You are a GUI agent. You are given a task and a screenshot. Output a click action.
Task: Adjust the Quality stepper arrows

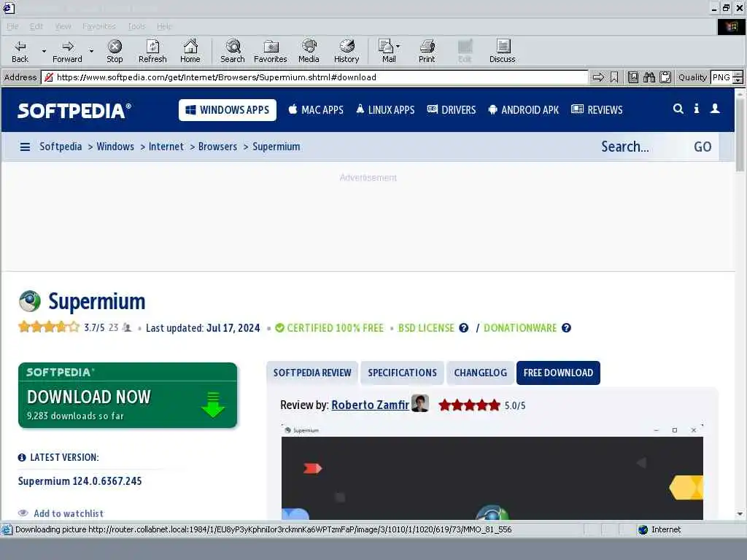click(738, 77)
